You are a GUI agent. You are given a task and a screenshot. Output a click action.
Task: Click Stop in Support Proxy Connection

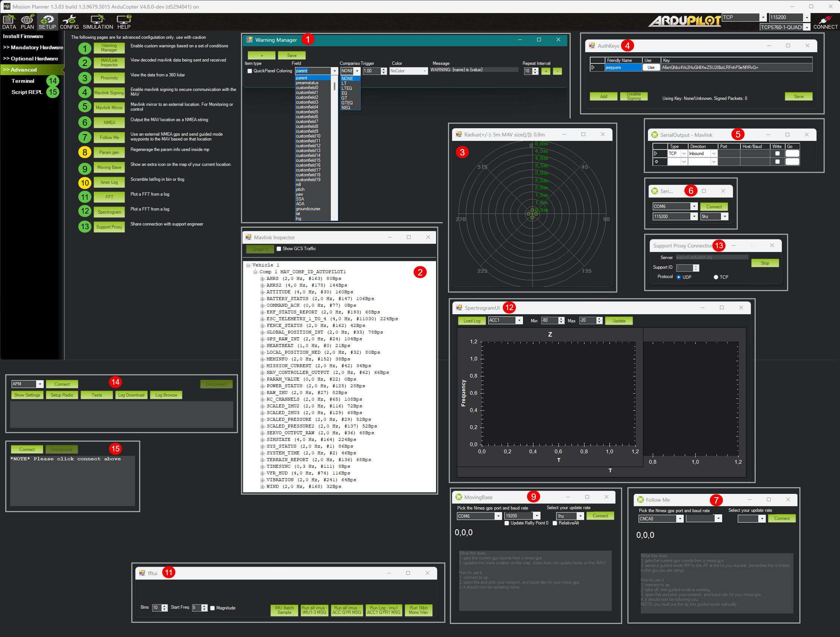[x=765, y=263]
